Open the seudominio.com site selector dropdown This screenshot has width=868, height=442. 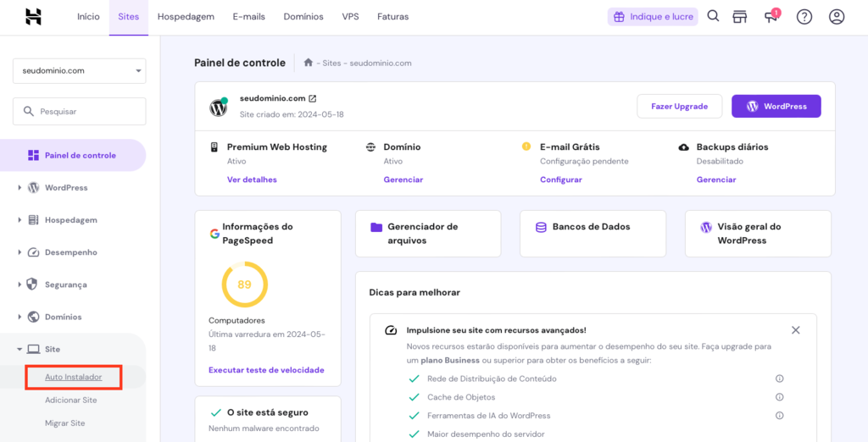(79, 71)
